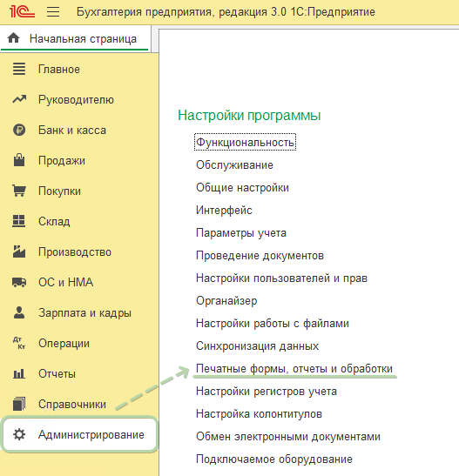Select the ОС и НМА section
The height and width of the screenshot is (476, 459).
tap(65, 282)
